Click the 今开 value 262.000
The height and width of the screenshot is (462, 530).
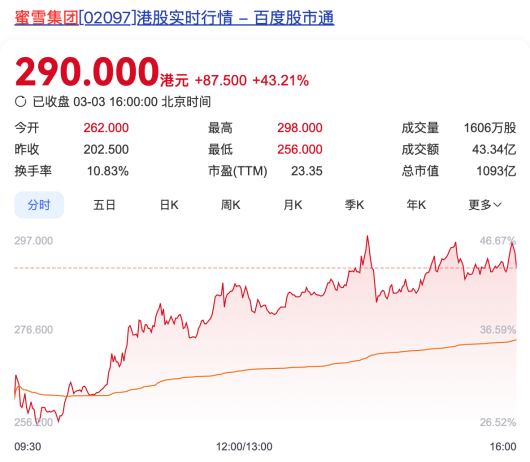(106, 128)
